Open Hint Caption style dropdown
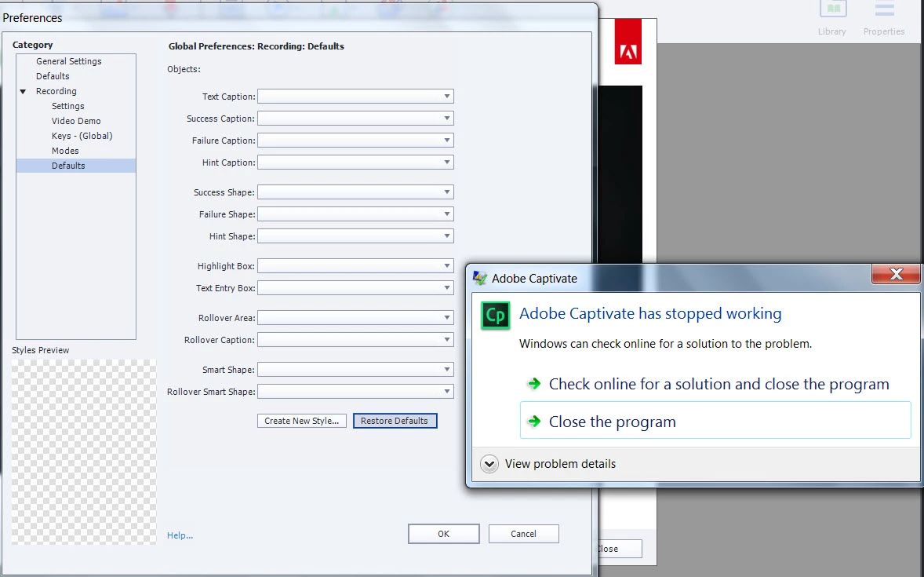This screenshot has width=924, height=577. click(355, 163)
